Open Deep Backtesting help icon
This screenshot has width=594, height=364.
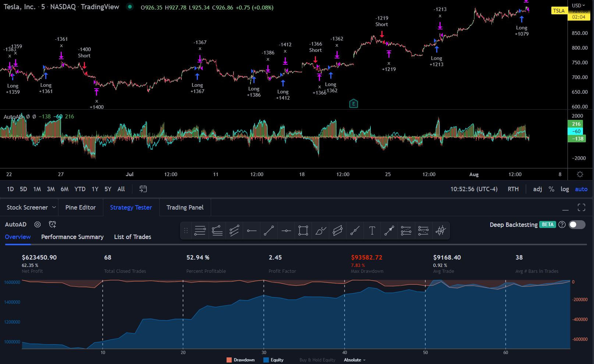click(562, 225)
